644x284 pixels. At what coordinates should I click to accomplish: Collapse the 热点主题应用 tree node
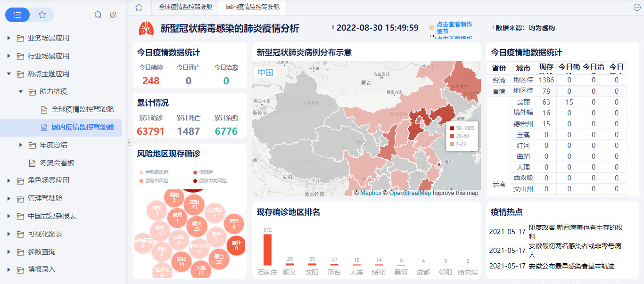pyautogui.click(x=8, y=73)
